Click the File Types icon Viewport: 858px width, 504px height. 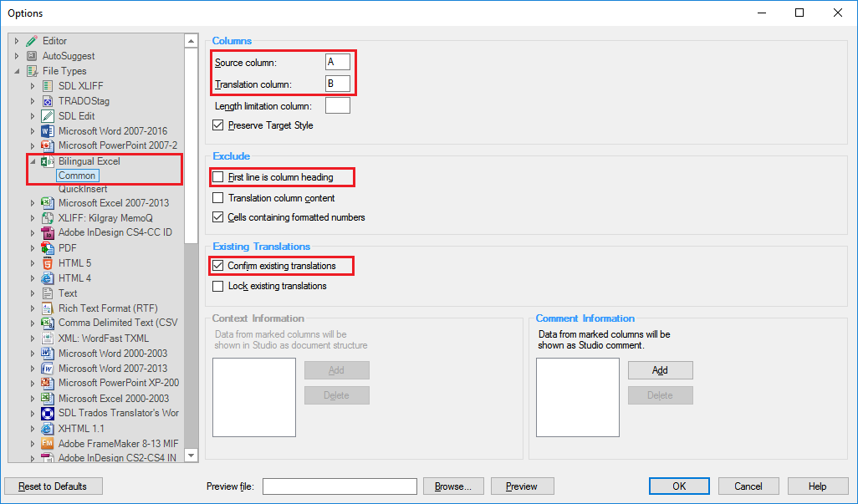pos(33,71)
